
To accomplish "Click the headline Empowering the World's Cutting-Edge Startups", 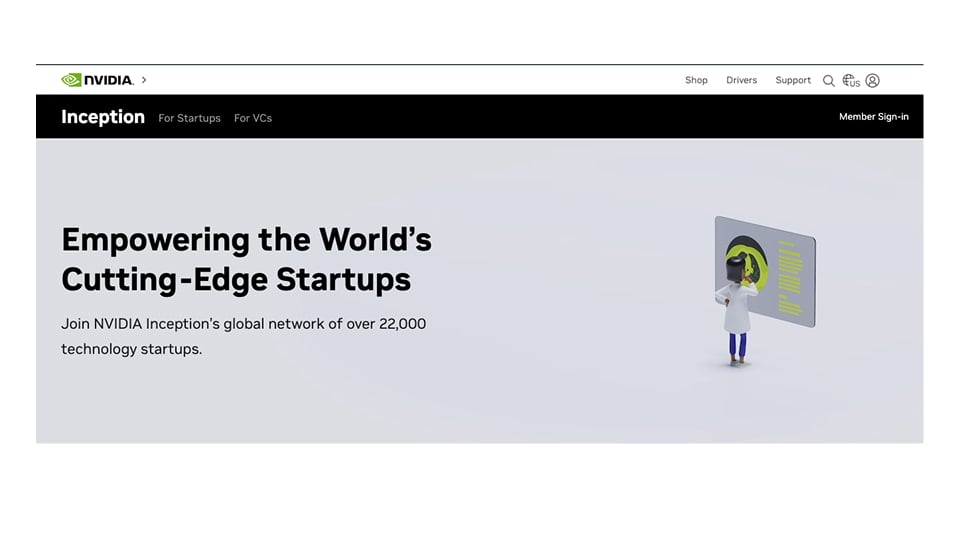I will tap(246, 260).
